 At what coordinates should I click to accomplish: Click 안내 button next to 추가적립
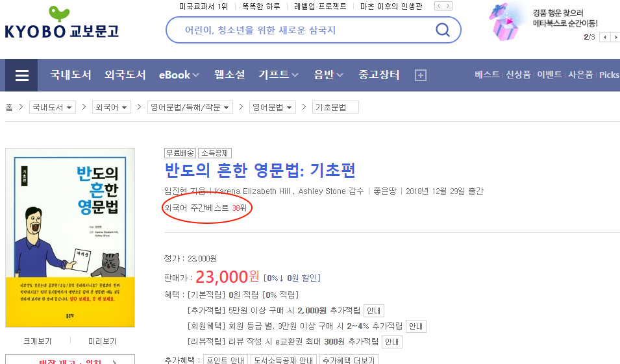(x=374, y=311)
